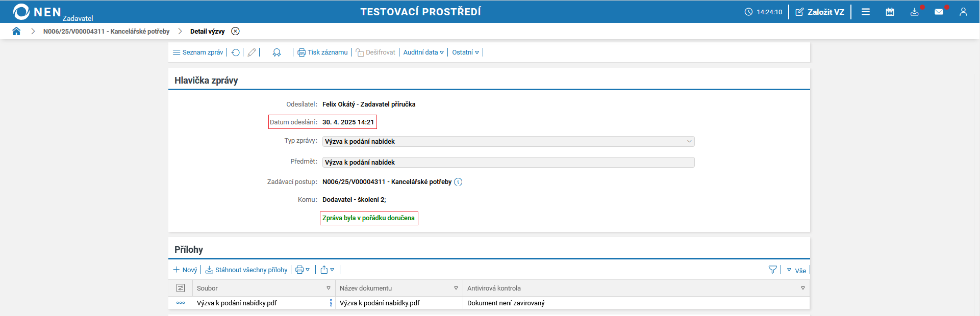This screenshot has width=980, height=316.
Task: Click Stáhnout všechny přílohy
Action: coord(246,270)
